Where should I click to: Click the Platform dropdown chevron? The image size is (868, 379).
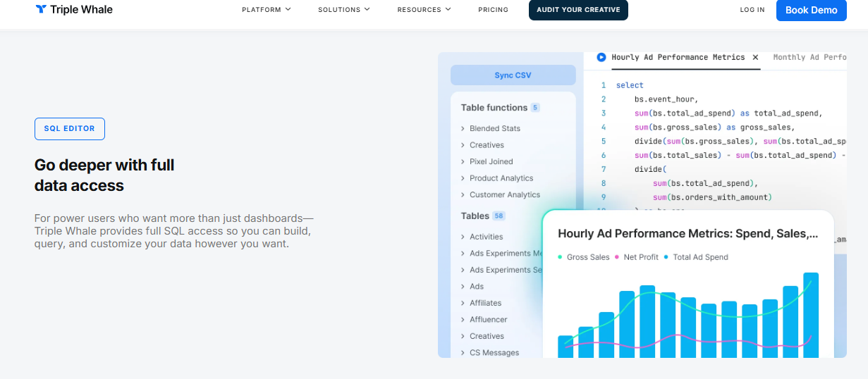click(x=288, y=10)
